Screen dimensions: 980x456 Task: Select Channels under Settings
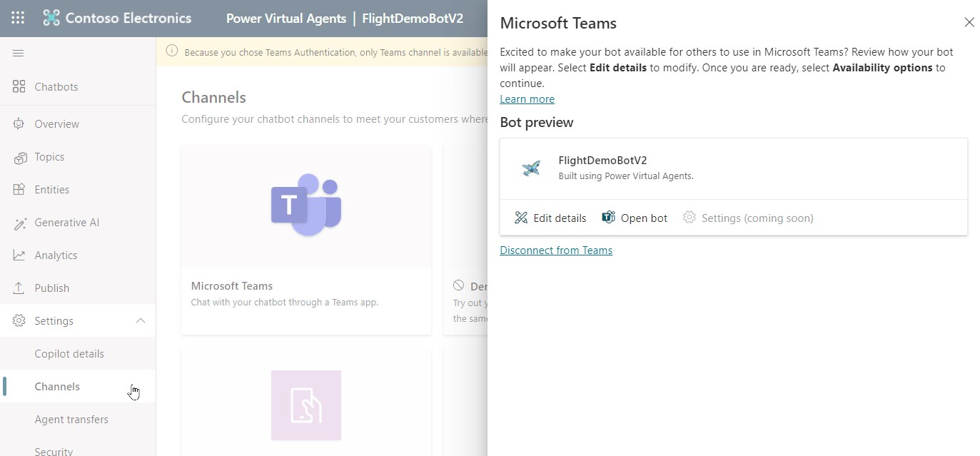click(57, 387)
